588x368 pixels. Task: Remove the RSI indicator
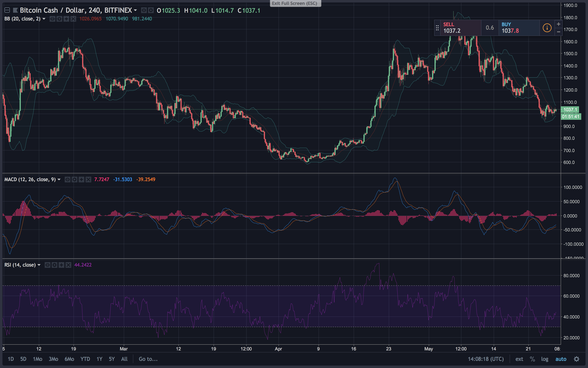(x=69, y=265)
